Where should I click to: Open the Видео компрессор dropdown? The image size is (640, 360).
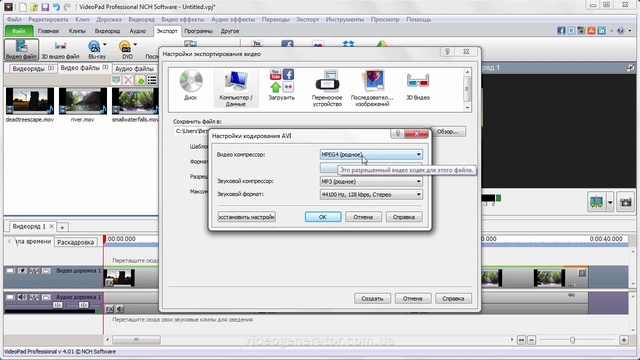click(x=371, y=154)
